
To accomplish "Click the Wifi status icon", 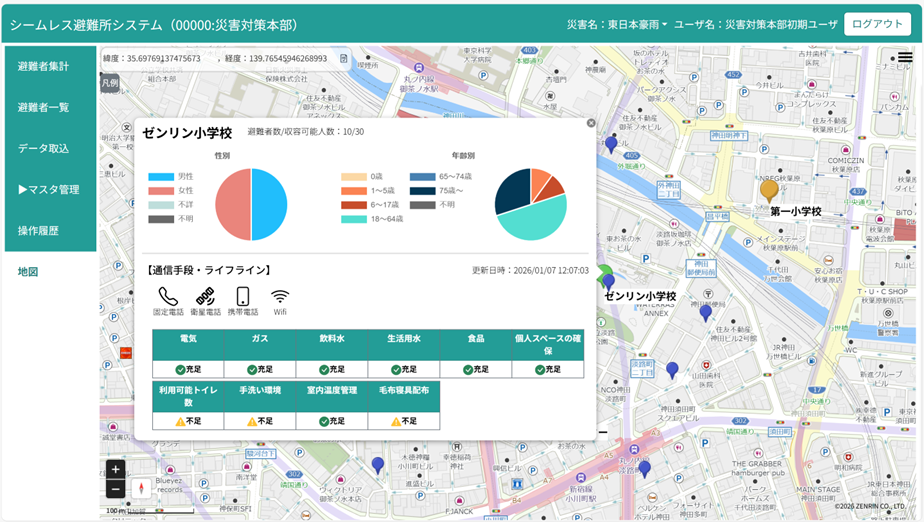I will [280, 296].
